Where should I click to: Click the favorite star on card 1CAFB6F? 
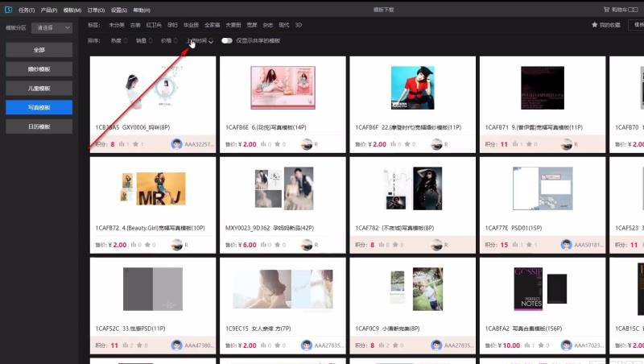(407, 144)
